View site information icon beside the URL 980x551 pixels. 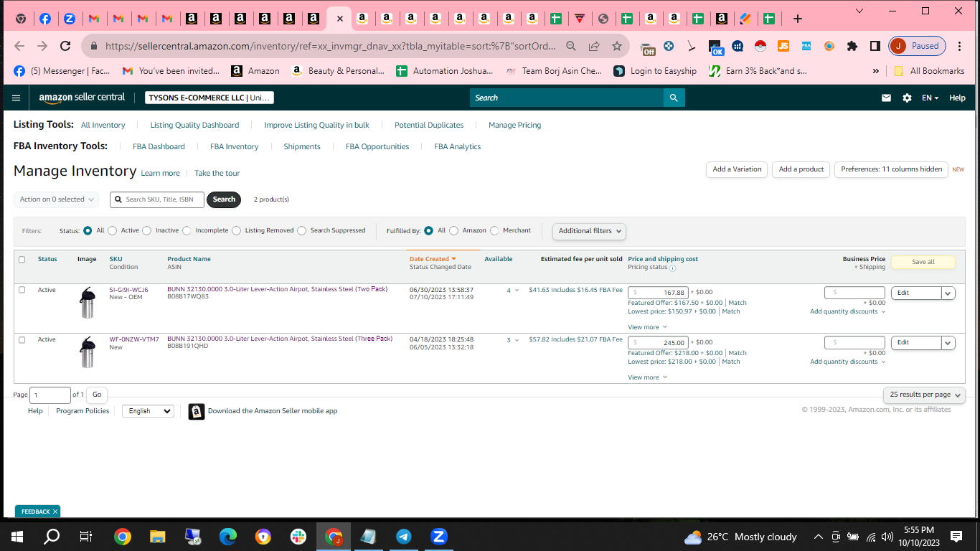click(x=93, y=46)
